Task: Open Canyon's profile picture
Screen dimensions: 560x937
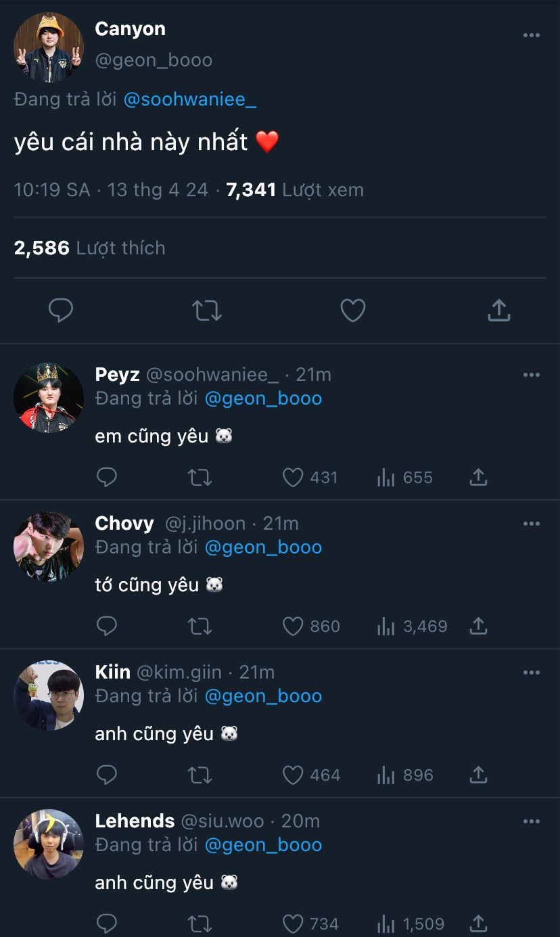Action: [49, 47]
